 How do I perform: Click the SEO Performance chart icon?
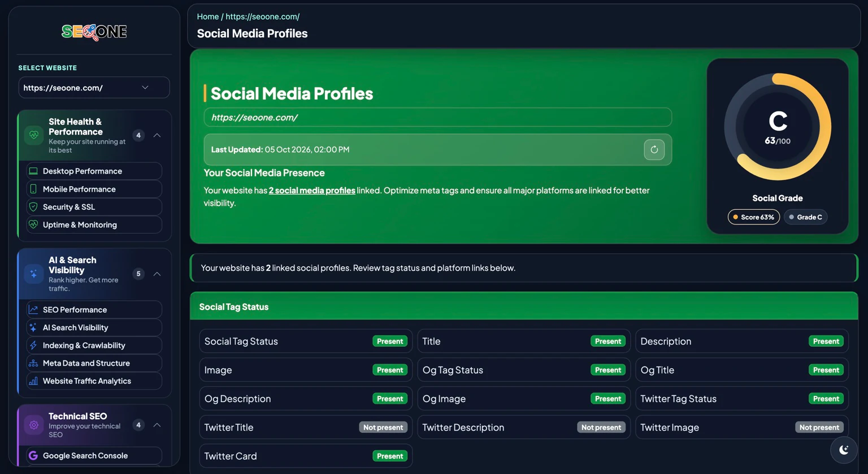33,309
